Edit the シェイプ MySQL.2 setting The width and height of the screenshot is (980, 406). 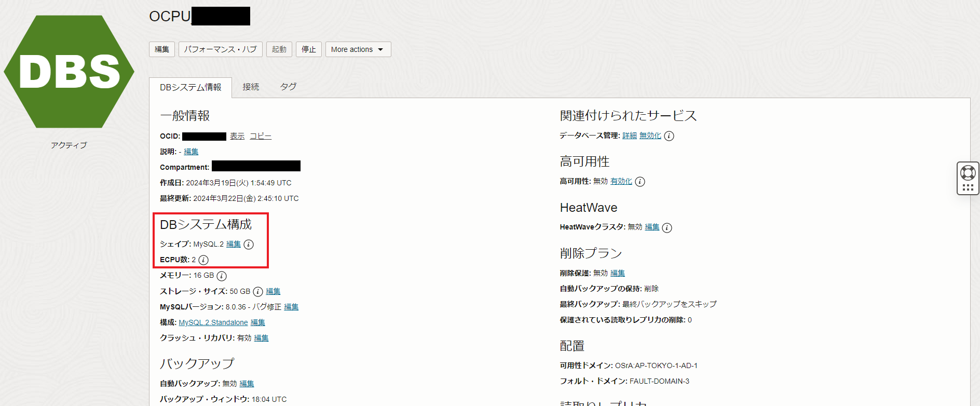[234, 244]
